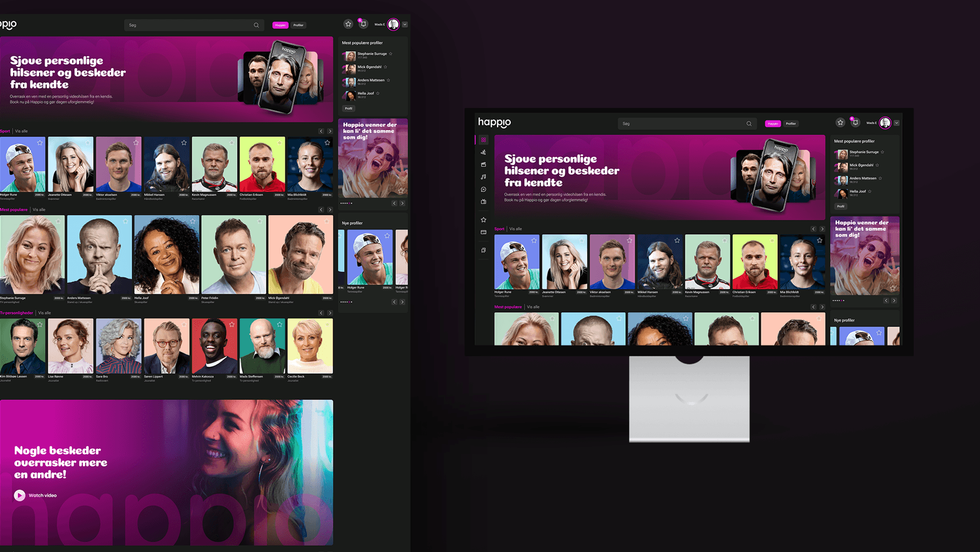Viewport: 980px width, 552px height.
Task: Click Vis alle next to Sport in monitor view
Action: [x=516, y=229]
